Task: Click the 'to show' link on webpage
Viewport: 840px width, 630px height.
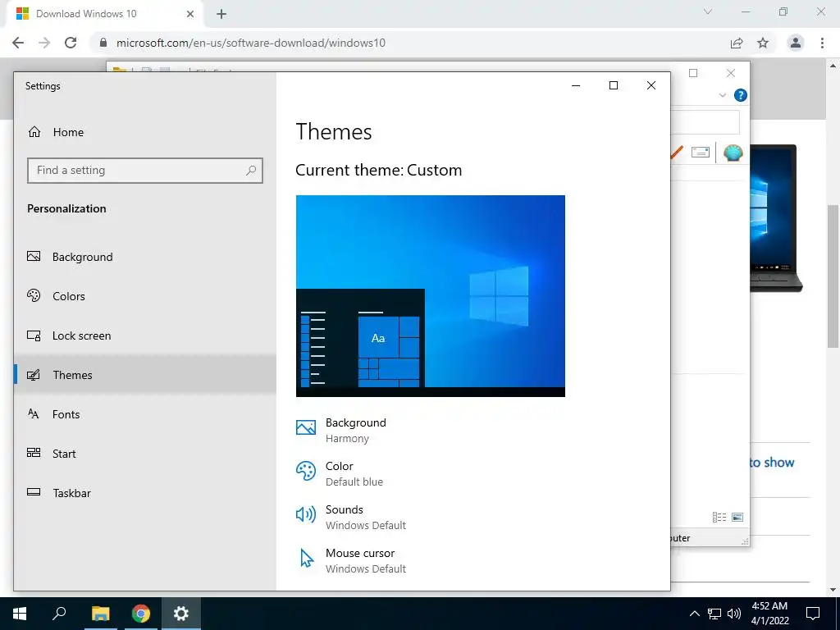Action: pyautogui.click(x=772, y=463)
